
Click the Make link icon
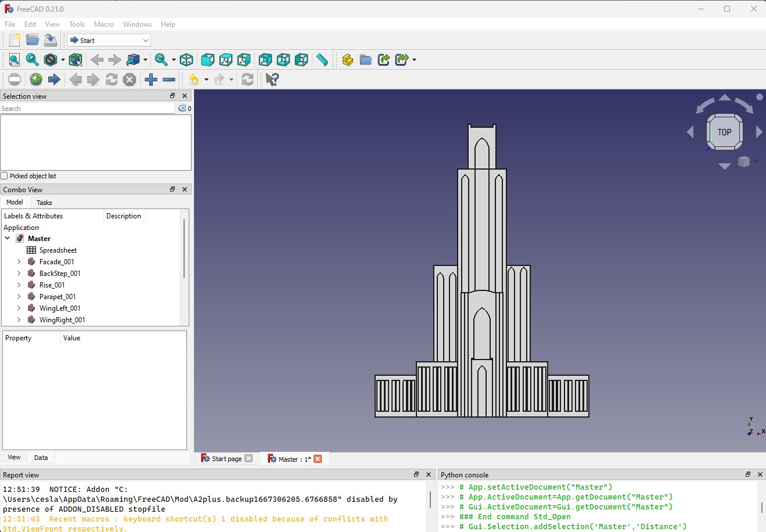coord(384,60)
